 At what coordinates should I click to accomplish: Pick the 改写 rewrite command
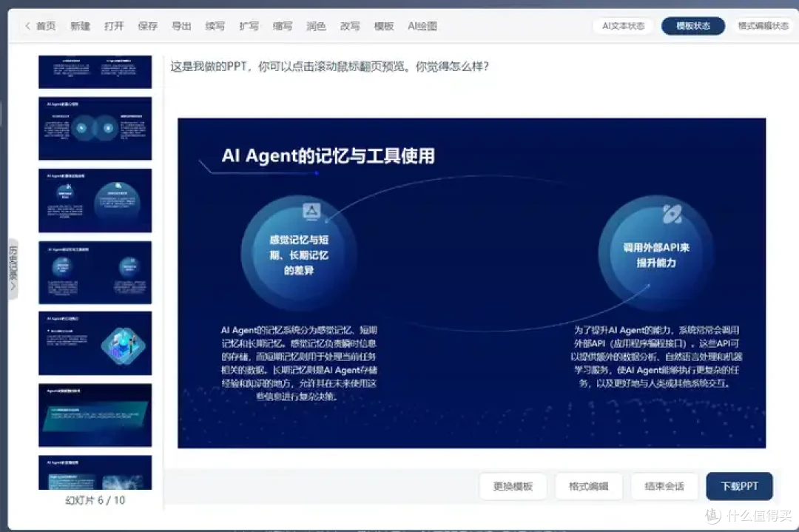pyautogui.click(x=350, y=26)
